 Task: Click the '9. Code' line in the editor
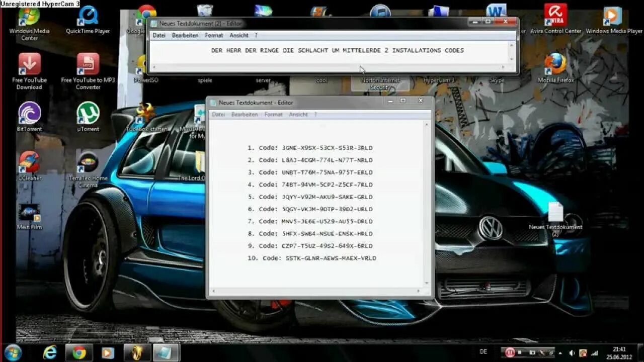click(310, 246)
